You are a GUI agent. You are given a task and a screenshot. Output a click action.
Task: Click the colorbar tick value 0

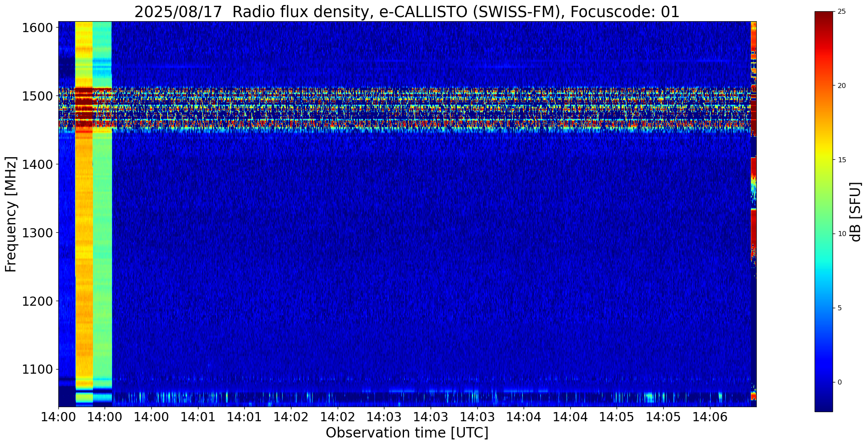(x=840, y=382)
